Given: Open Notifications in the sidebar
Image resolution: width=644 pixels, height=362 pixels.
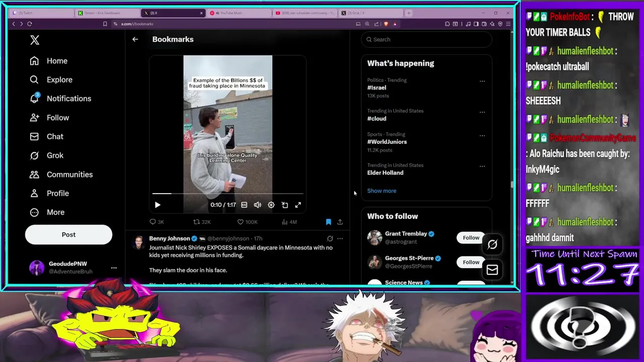Looking at the screenshot, I should coord(60,99).
